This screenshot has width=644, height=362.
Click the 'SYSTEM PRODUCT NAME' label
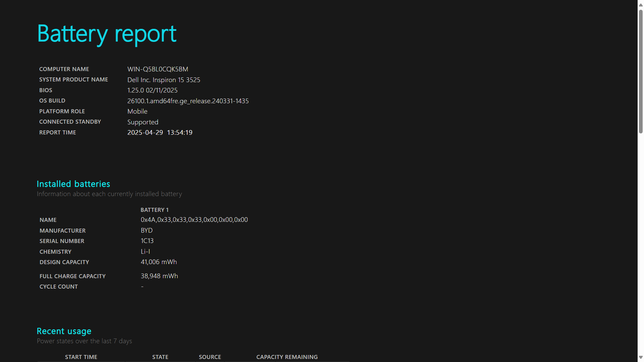(73, 79)
